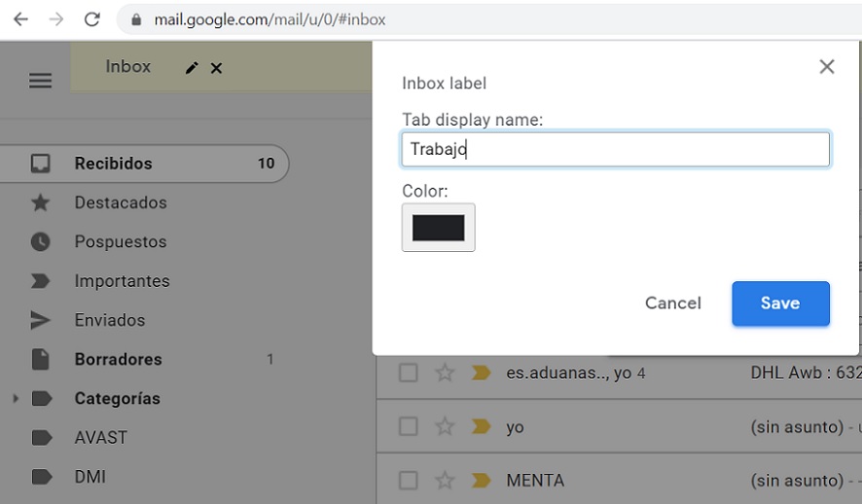The width and height of the screenshot is (862, 504).
Task: Go back using browser back arrow
Action: 20,19
